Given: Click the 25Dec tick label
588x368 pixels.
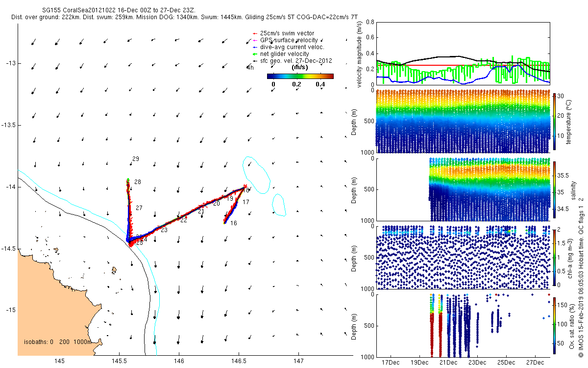Looking at the screenshot, I should pyautogui.click(x=506, y=362).
